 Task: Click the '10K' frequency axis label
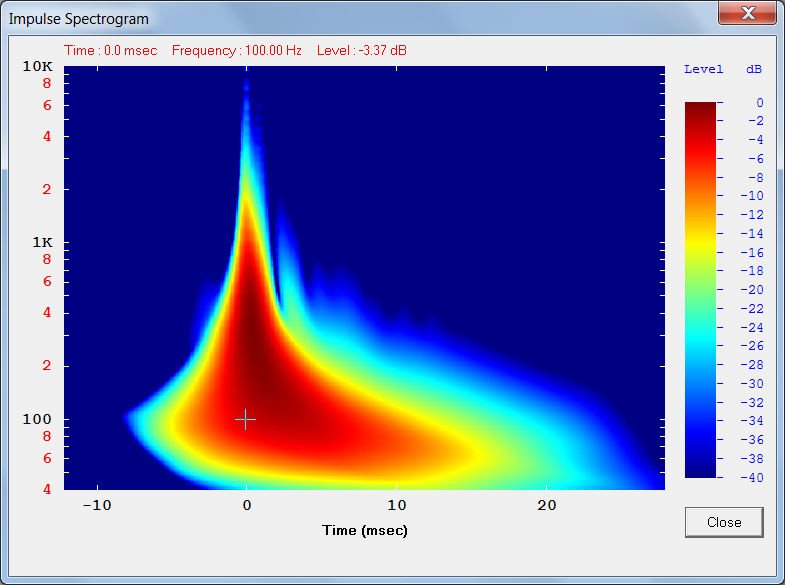[38, 66]
